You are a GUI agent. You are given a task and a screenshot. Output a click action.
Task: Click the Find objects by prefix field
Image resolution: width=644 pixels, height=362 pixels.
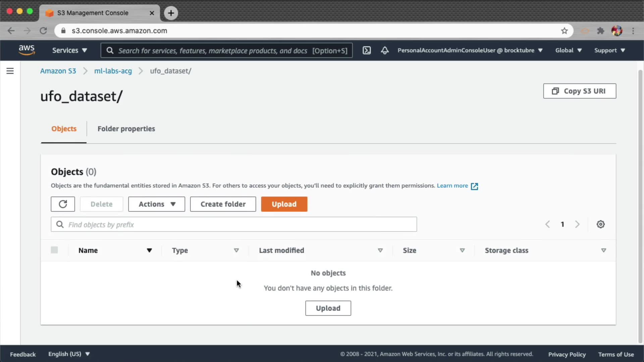[x=234, y=224]
